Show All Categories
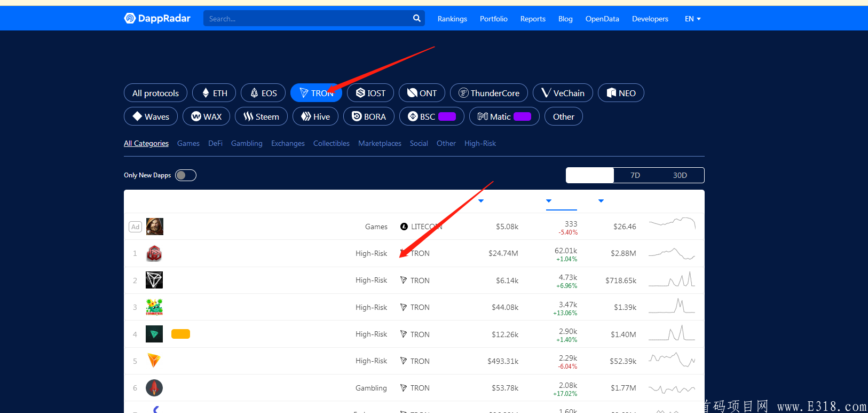This screenshot has width=868, height=413. (x=146, y=143)
